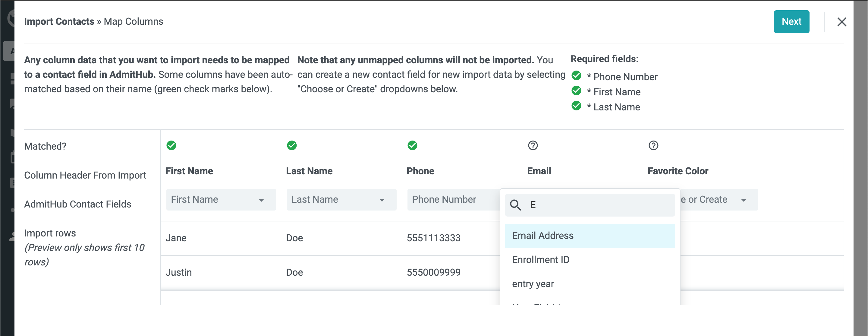Click the First Name required field checkmark
This screenshot has height=336, width=868.
576,90
